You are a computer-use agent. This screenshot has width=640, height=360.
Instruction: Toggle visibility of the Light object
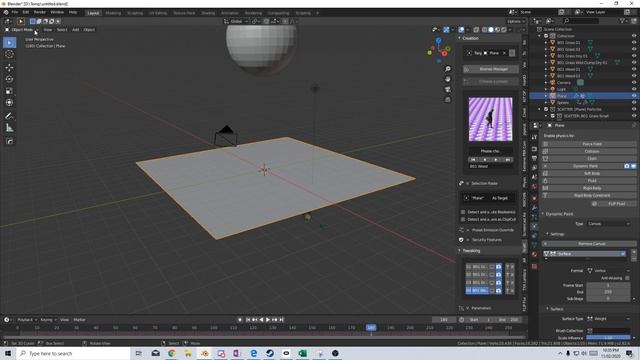coord(634,89)
